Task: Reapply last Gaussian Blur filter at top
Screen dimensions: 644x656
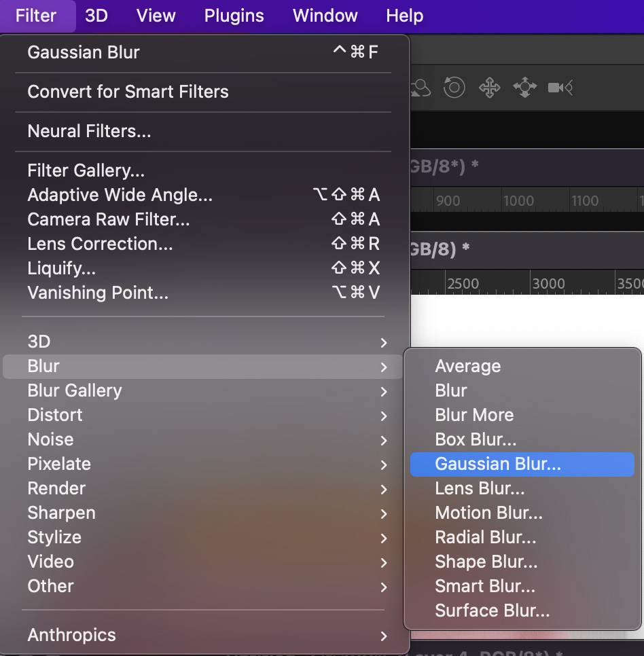Action: pos(203,52)
